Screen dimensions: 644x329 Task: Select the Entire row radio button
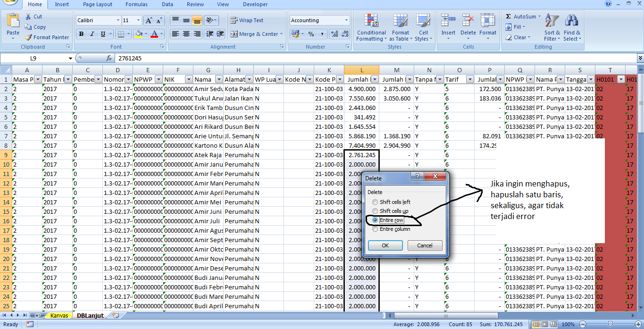(x=375, y=220)
